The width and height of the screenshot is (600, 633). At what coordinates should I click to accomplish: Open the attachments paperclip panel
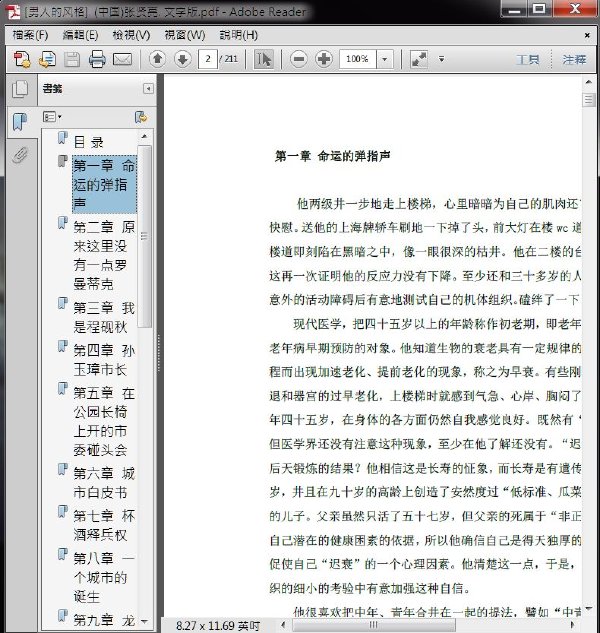(x=20, y=155)
